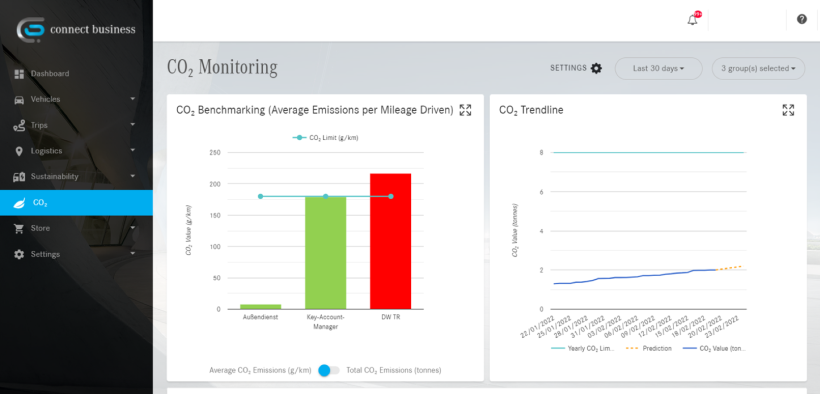This screenshot has width=820, height=394.
Task: Click the CO2 Monitoring page title
Action: tap(222, 68)
